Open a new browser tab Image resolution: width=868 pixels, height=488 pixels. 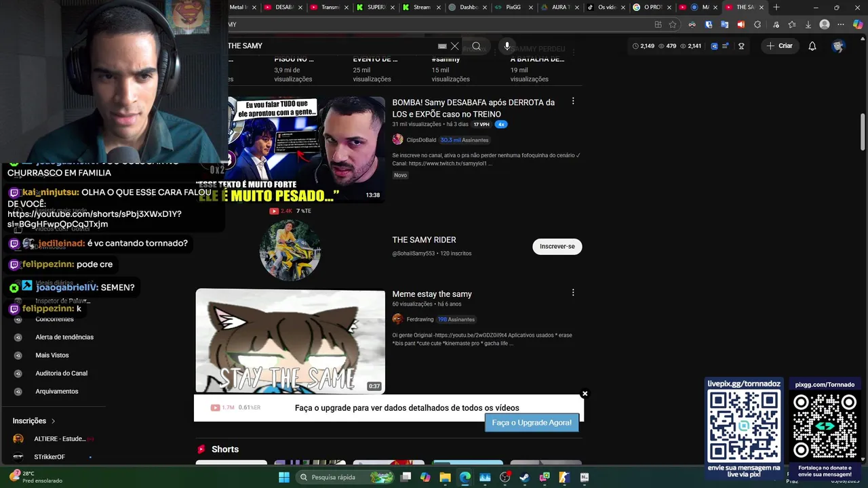[x=776, y=7]
